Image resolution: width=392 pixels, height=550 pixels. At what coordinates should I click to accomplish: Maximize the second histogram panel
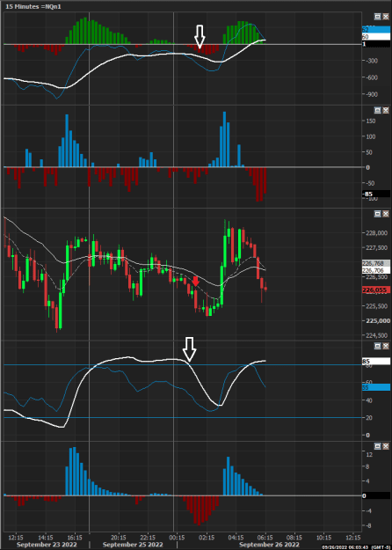[377, 110]
